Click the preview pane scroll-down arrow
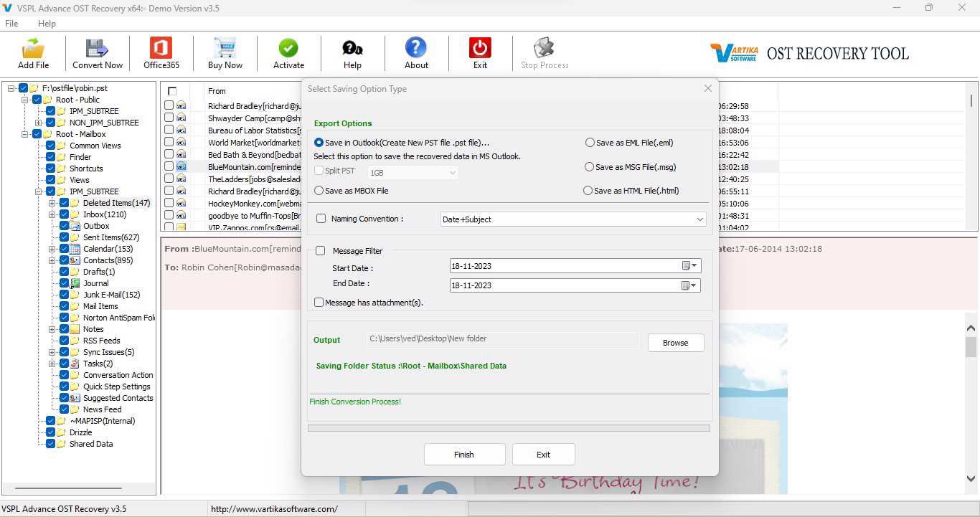 [971, 478]
